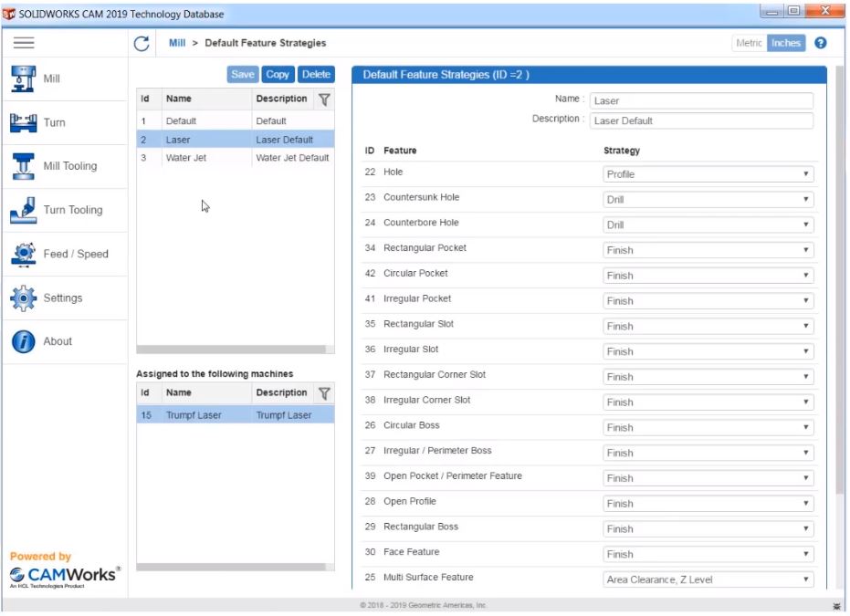Viewport: 850px width, 616px height.
Task: Click the Description column header in strategies list
Action: click(x=282, y=99)
